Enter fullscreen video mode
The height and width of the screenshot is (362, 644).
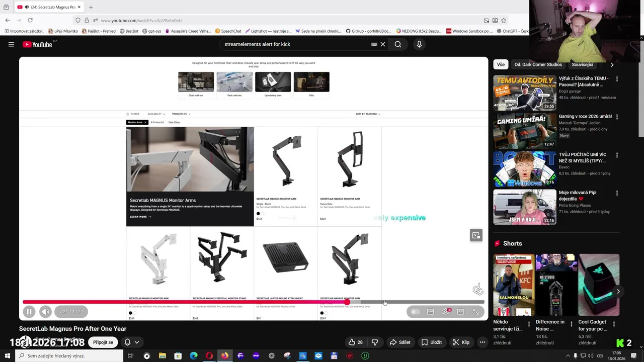coord(475,312)
